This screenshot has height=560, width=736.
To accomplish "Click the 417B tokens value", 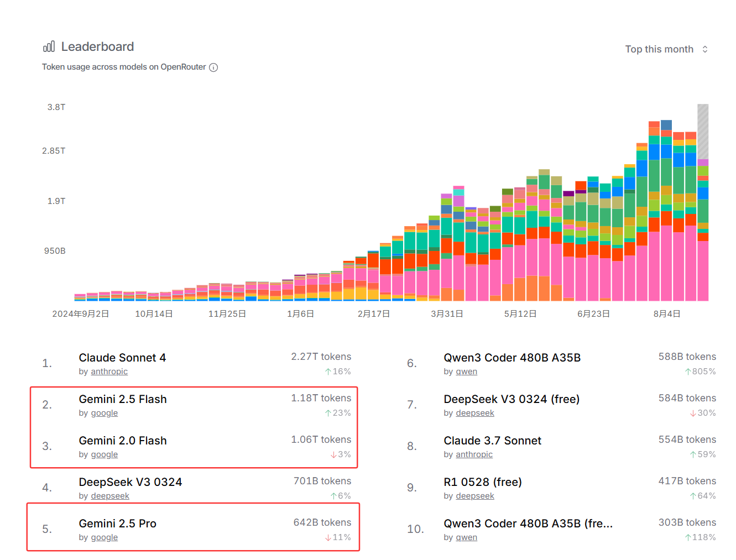I will click(x=687, y=481).
